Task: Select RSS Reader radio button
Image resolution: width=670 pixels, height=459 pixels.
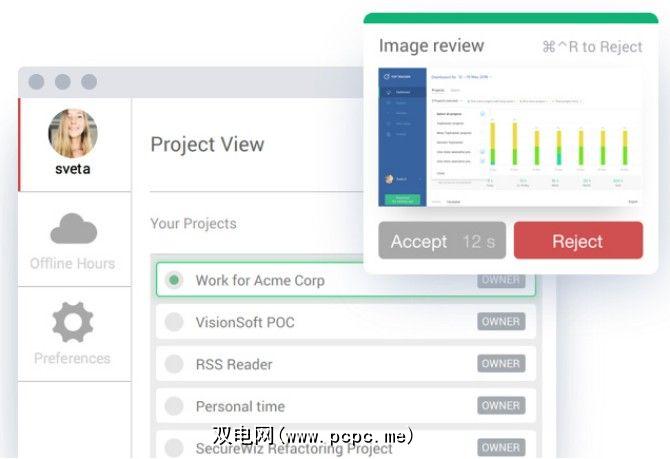Action: tap(174, 364)
